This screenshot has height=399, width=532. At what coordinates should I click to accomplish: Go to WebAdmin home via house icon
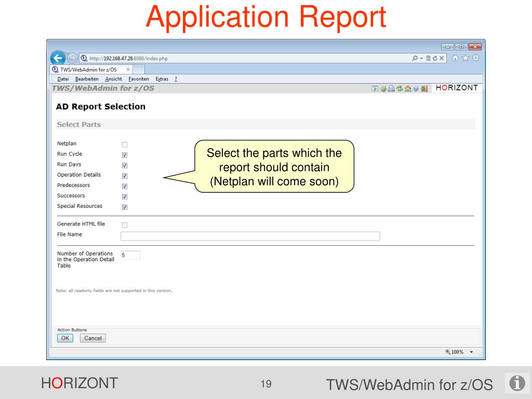[408, 88]
